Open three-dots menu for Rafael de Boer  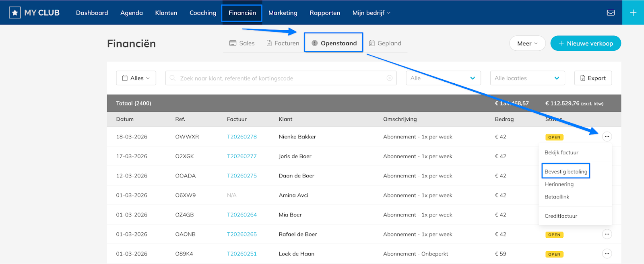(607, 234)
